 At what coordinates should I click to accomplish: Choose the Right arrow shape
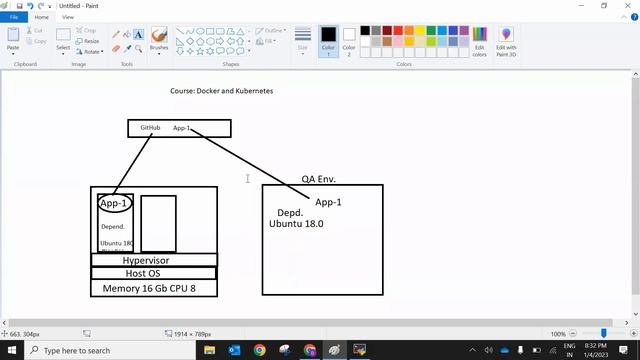pos(220,41)
